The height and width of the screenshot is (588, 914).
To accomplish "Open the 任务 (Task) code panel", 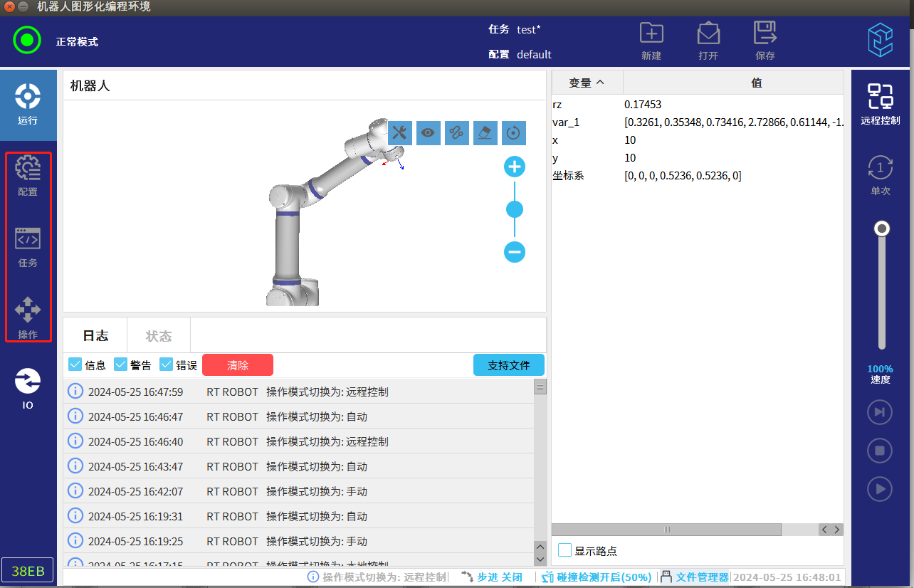I will coord(28,246).
